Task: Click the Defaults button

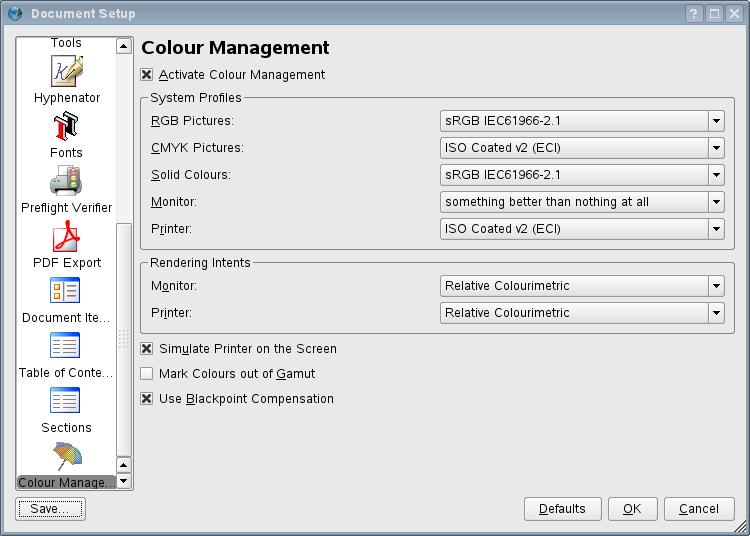Action: pyautogui.click(x=562, y=509)
